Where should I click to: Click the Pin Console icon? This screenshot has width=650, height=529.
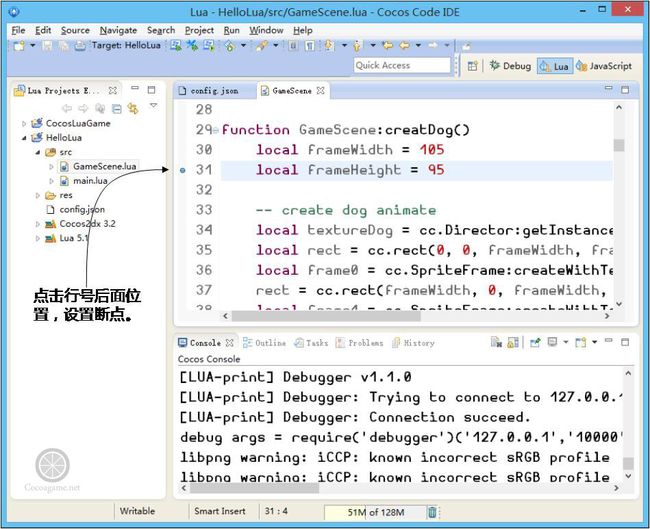click(x=535, y=342)
